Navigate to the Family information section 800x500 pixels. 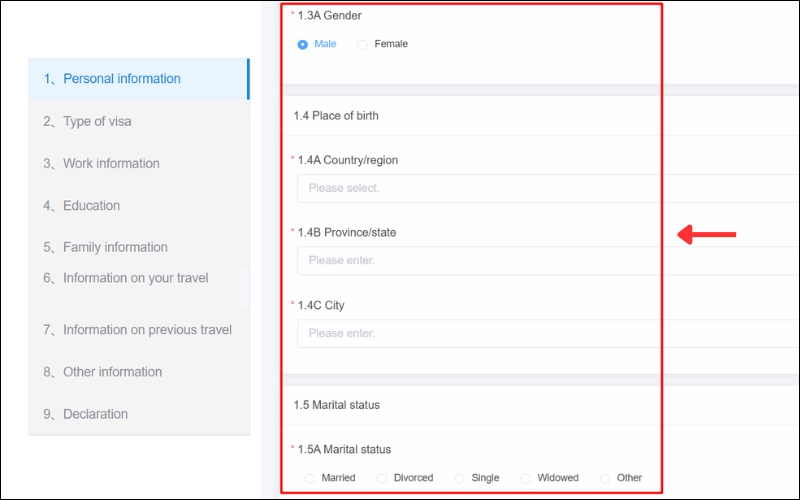pos(115,247)
